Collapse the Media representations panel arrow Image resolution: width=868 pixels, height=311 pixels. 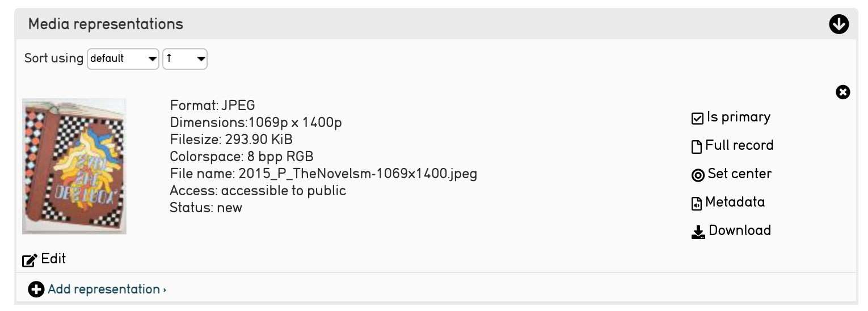[838, 24]
